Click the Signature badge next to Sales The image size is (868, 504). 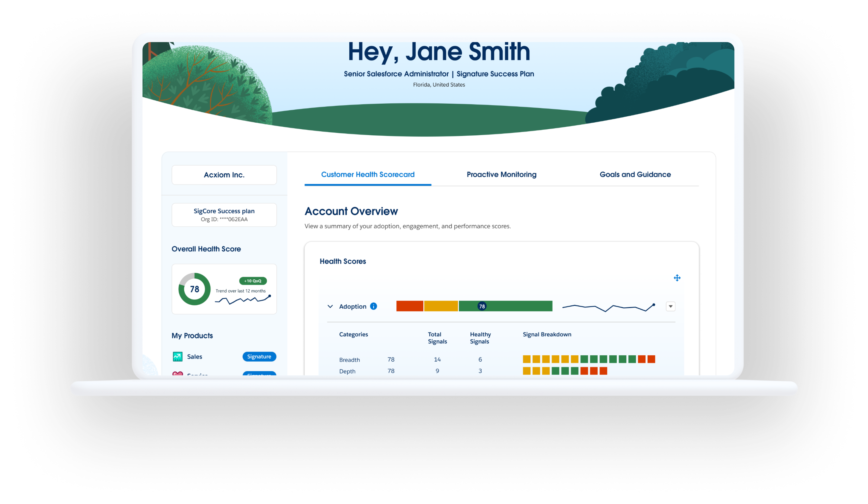259,356
